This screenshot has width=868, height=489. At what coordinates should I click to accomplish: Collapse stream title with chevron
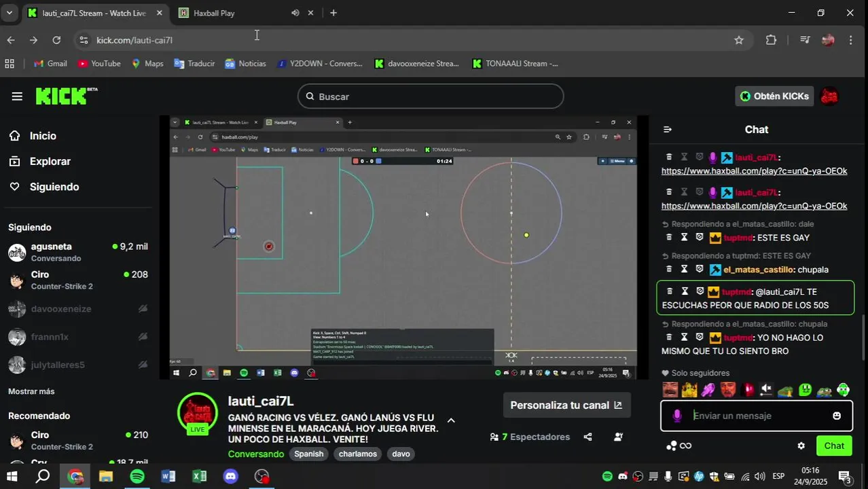(x=451, y=420)
